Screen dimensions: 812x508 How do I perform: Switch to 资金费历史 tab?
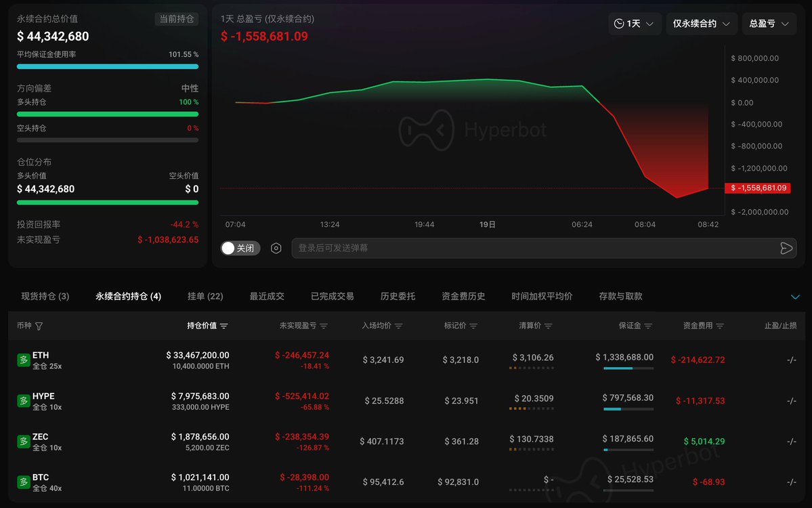click(463, 296)
